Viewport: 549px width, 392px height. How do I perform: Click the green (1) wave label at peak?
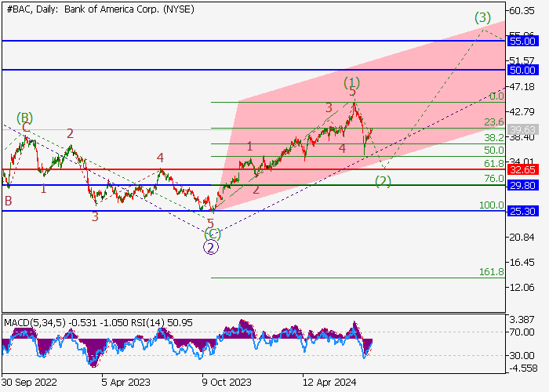point(352,82)
